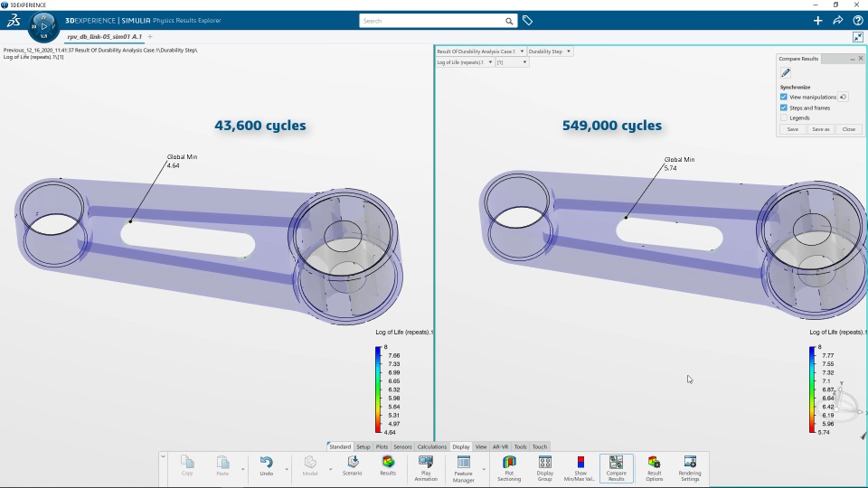Expand the Model options arrow
Screen dimensions: 868x488
click(x=331, y=469)
